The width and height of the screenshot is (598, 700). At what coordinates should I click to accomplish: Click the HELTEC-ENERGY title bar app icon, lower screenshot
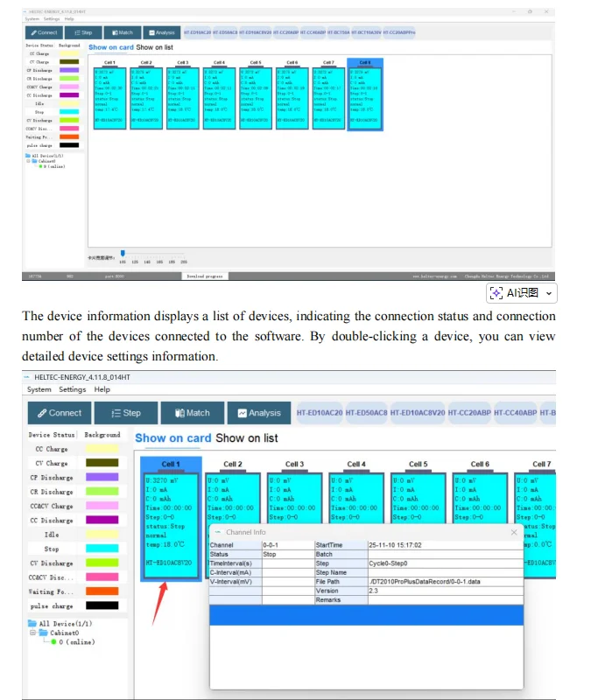(27, 377)
